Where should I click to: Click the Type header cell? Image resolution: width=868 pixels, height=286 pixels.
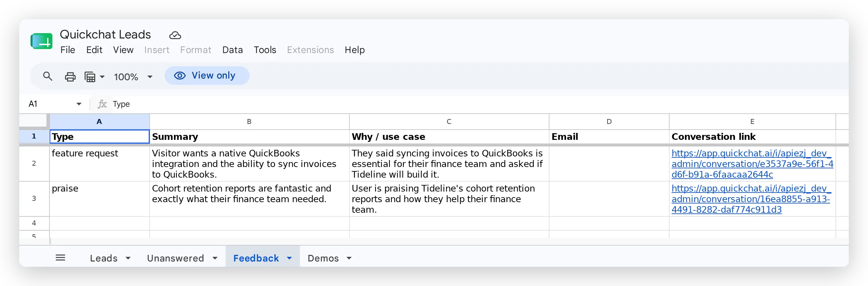pyautogui.click(x=100, y=137)
